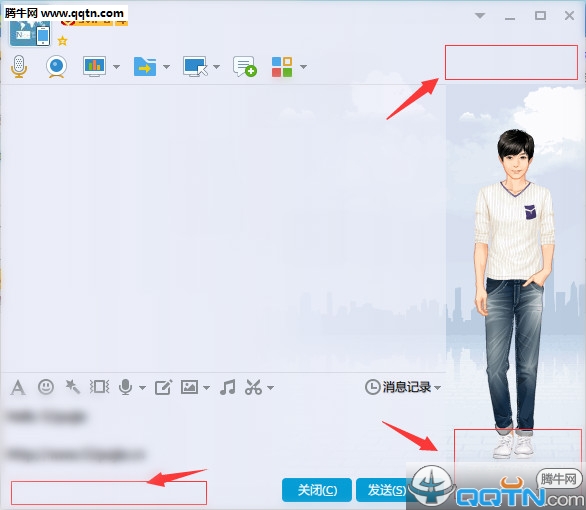Click the contact avatar thumbnail

(30, 33)
